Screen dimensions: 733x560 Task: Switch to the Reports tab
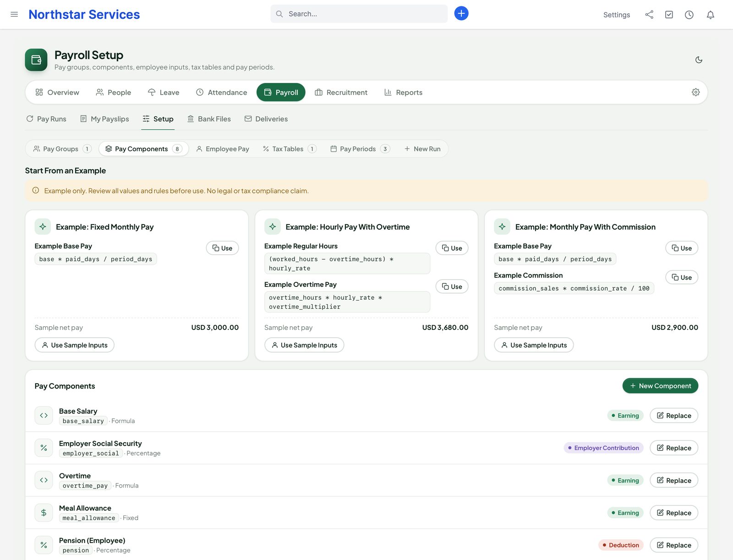pos(403,92)
